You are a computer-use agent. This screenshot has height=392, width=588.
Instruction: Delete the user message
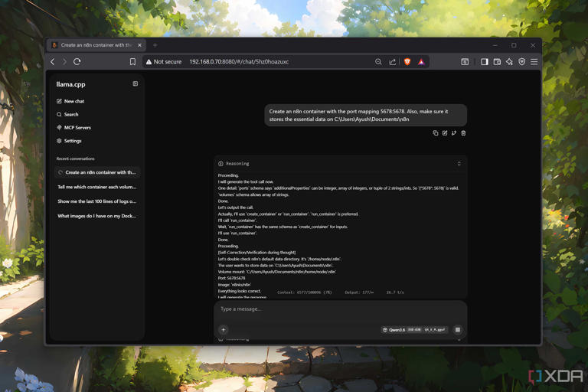(463, 132)
